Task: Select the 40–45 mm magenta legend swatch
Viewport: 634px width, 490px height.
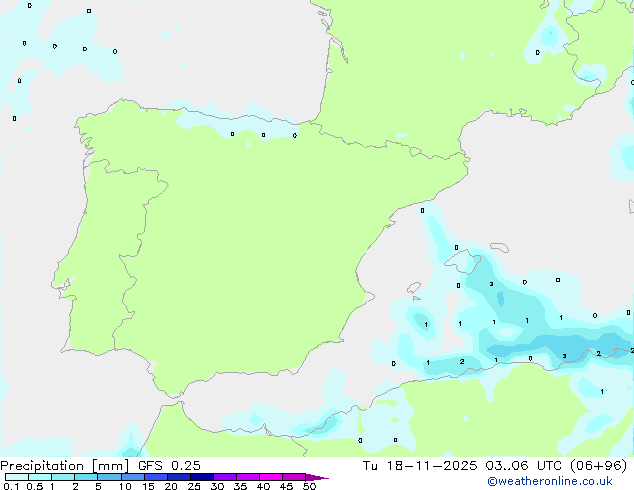Action: pos(271,477)
